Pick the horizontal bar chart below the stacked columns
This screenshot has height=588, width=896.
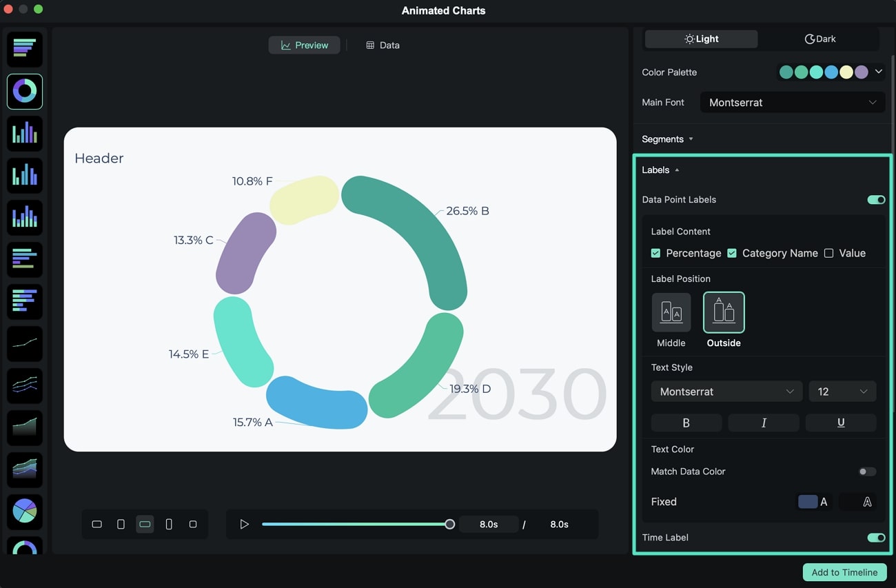(x=25, y=259)
